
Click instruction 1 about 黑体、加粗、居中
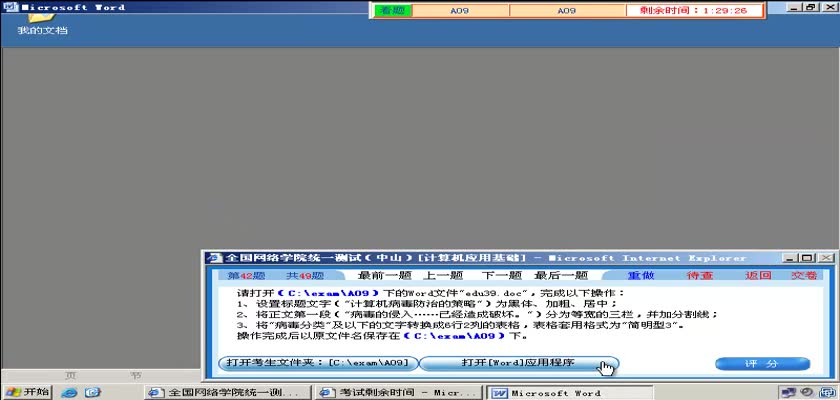pyautogui.click(x=427, y=304)
